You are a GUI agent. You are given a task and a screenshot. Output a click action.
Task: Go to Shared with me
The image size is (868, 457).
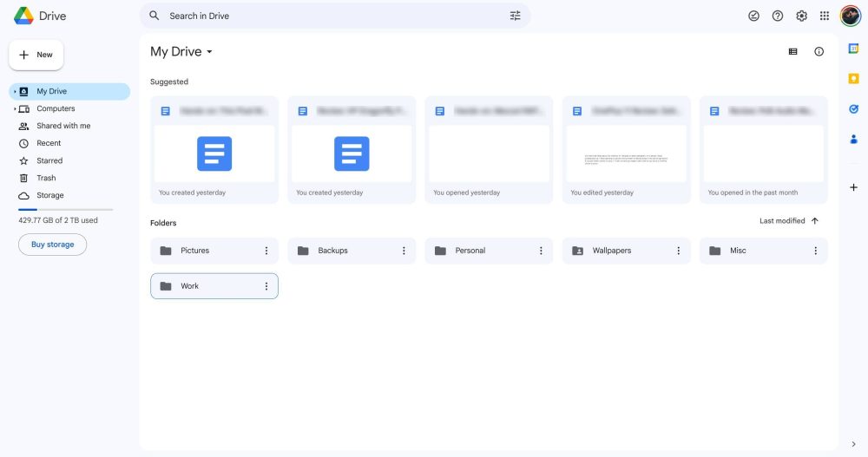coord(62,126)
